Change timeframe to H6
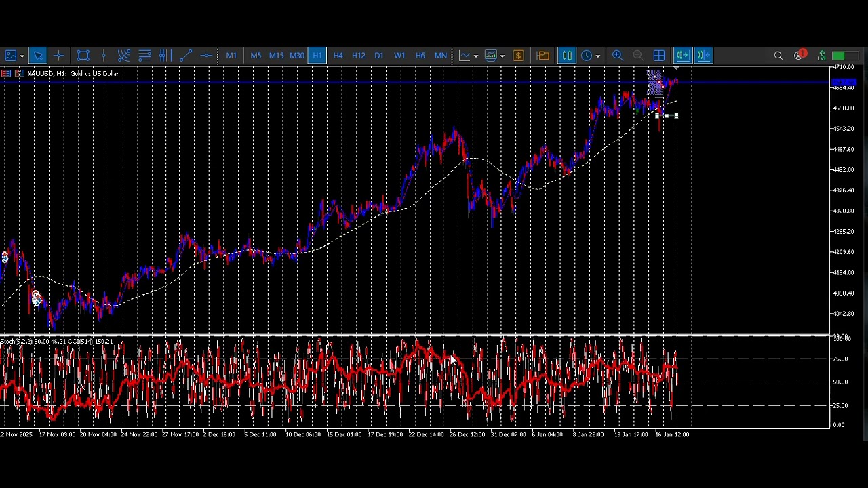This screenshot has width=868, height=488. 420,56
